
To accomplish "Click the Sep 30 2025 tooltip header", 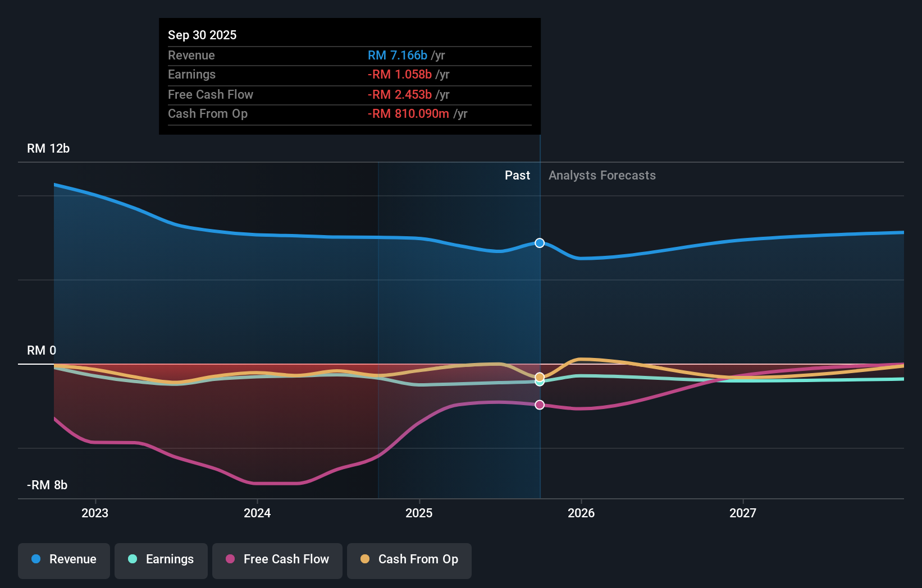I will click(202, 35).
